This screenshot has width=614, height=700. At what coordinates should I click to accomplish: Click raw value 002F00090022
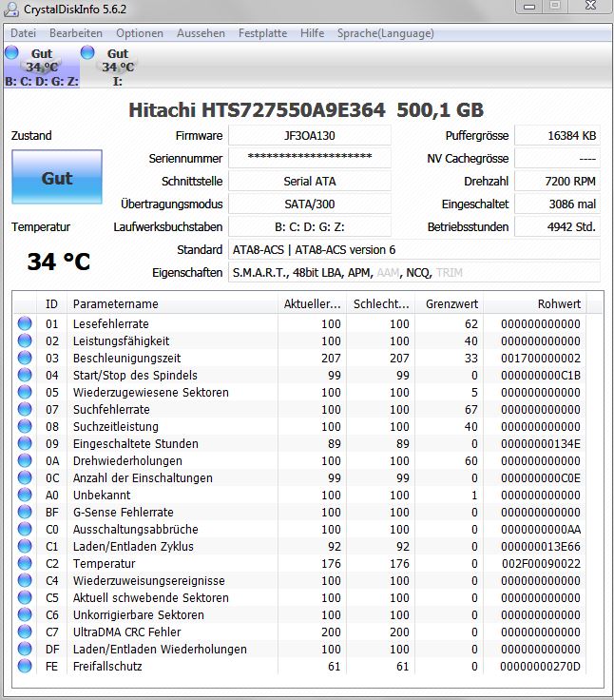tap(541, 563)
